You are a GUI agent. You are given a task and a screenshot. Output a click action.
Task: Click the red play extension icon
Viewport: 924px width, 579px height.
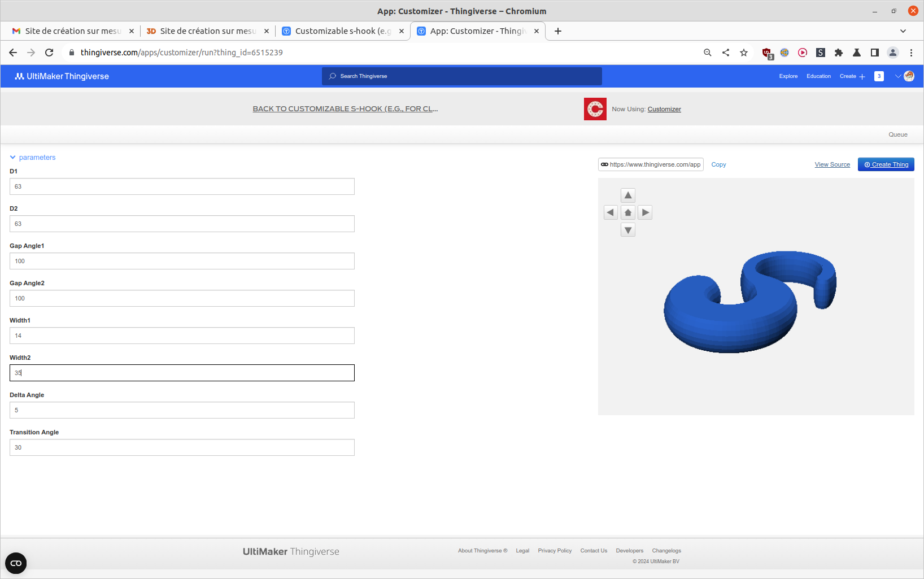point(803,53)
